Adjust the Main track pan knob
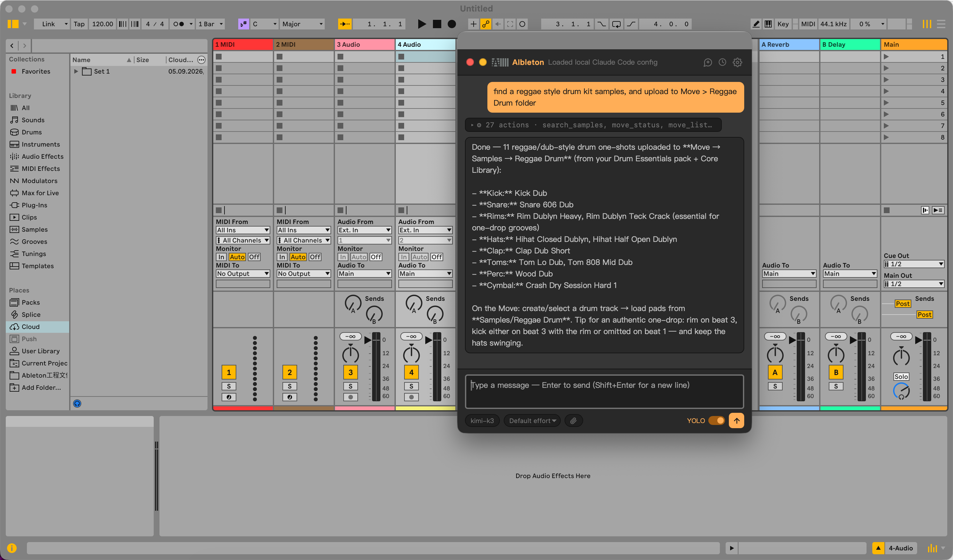The image size is (953, 560). click(901, 357)
